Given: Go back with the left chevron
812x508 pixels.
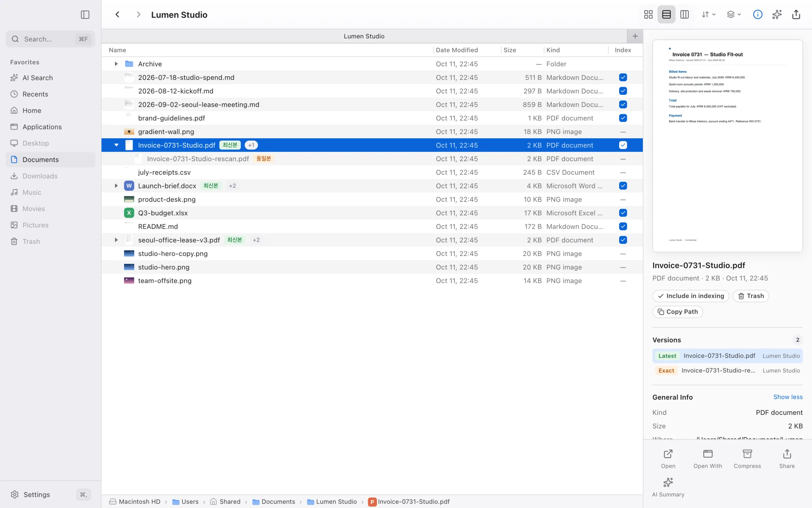Looking at the screenshot, I should (x=117, y=15).
